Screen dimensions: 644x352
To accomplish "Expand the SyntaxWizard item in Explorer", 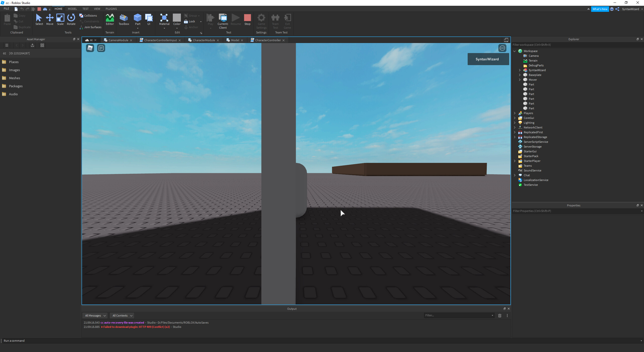I will [x=520, y=70].
